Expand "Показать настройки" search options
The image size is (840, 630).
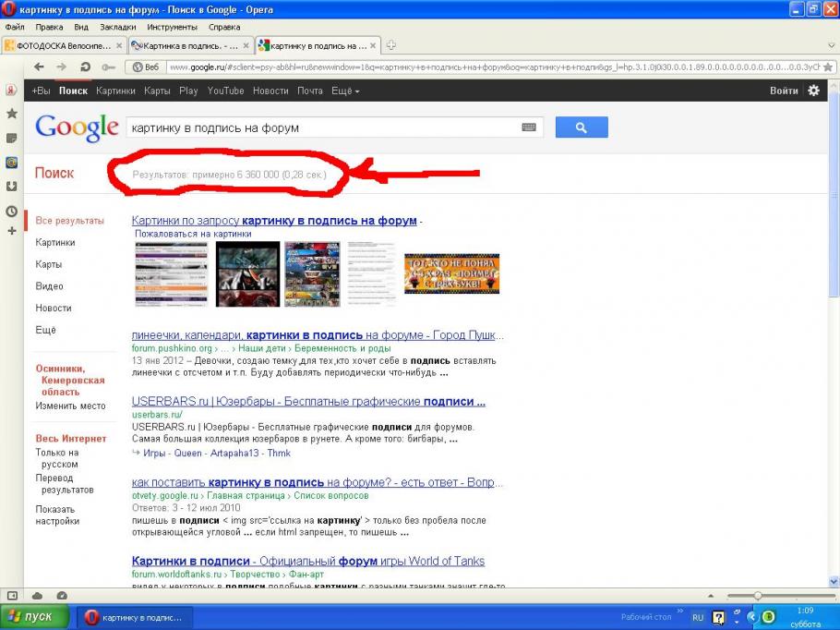pyautogui.click(x=55, y=515)
